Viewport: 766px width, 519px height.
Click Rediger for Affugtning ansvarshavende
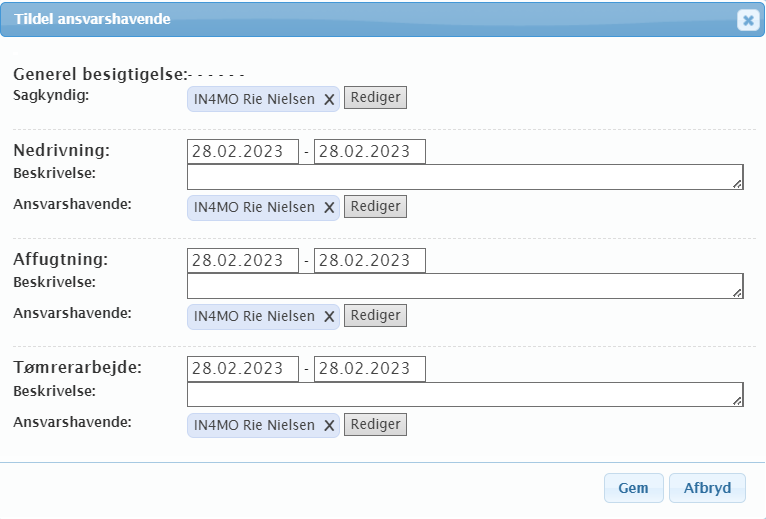[x=375, y=315]
